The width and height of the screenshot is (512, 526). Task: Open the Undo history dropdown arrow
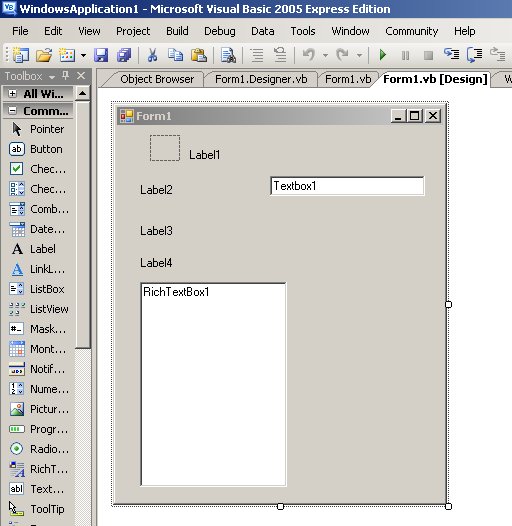[325, 55]
